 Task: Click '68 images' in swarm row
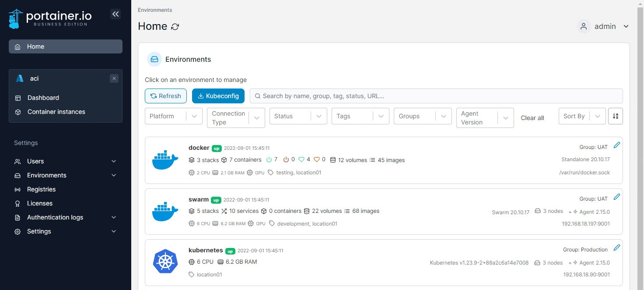coord(366,211)
